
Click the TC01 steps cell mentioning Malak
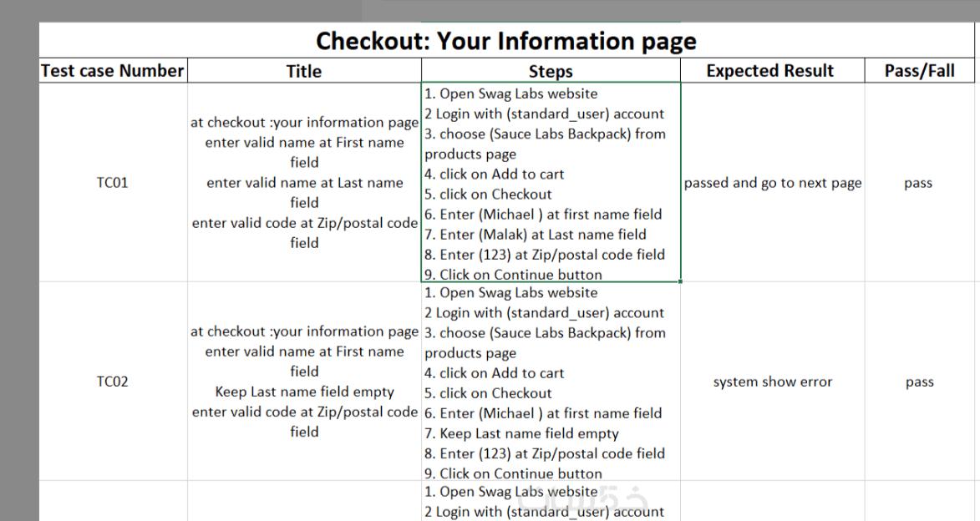pyautogui.click(x=551, y=183)
